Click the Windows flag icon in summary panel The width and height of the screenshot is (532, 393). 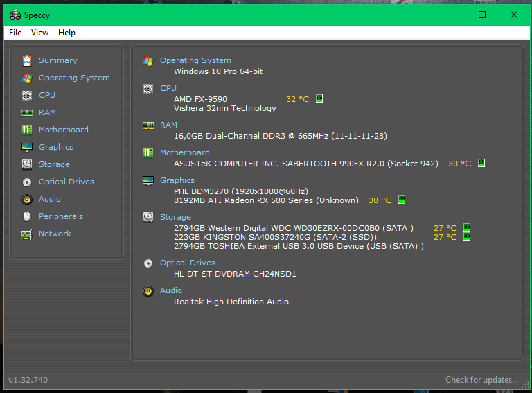click(148, 61)
